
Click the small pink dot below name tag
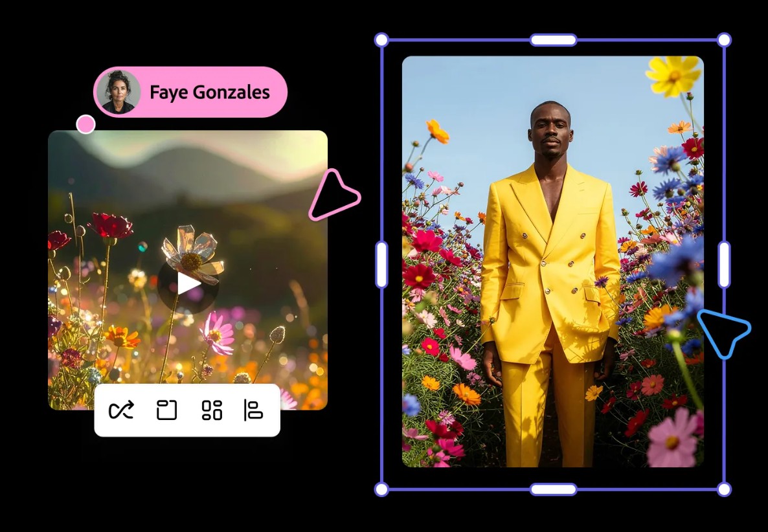[x=85, y=124]
